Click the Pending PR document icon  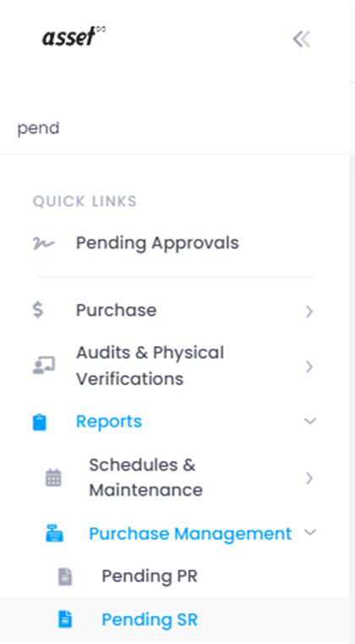(65, 576)
